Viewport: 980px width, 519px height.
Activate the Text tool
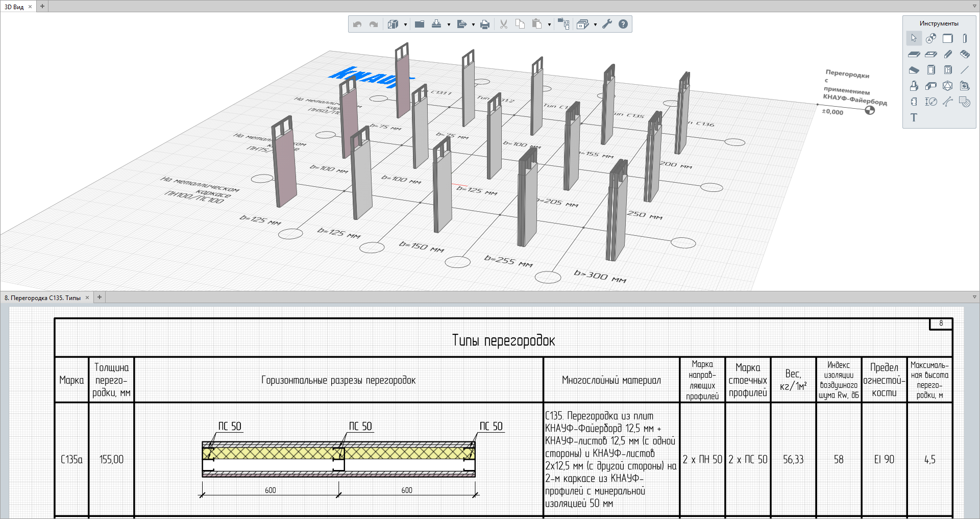(914, 117)
